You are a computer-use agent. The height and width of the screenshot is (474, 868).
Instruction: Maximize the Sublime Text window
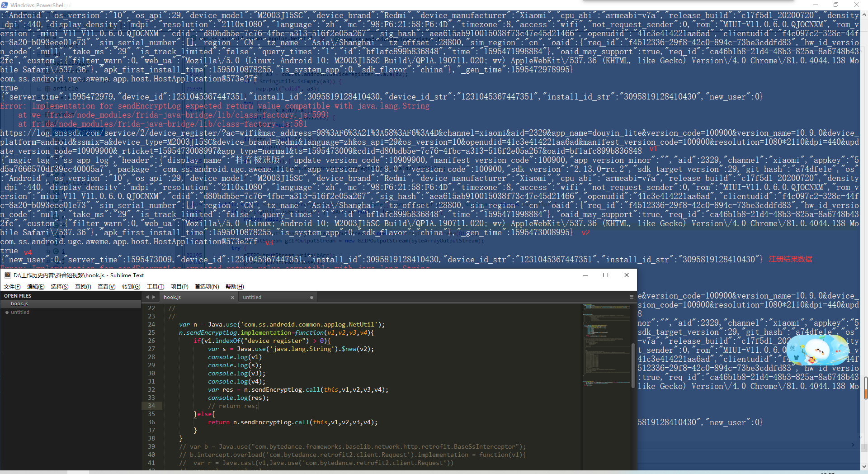606,275
